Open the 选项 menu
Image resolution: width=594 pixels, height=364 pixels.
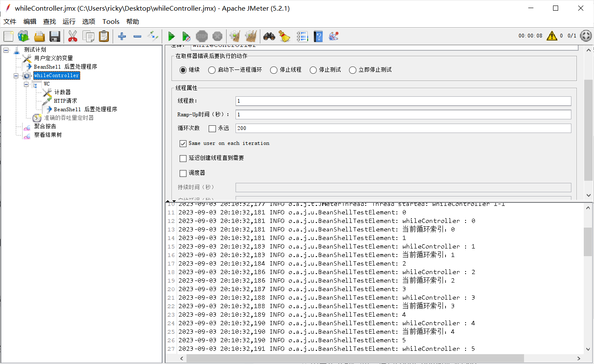coord(89,21)
